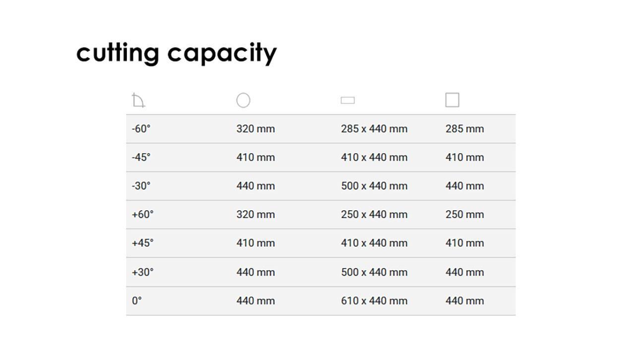
Task: Click the 500 x 440 mm cell in -30° row
Action: pos(374,186)
